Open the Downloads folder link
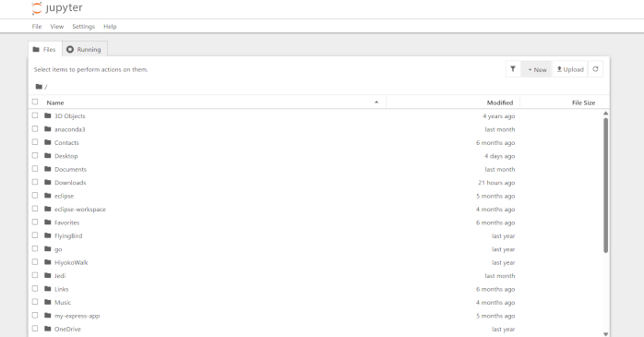 [70, 183]
